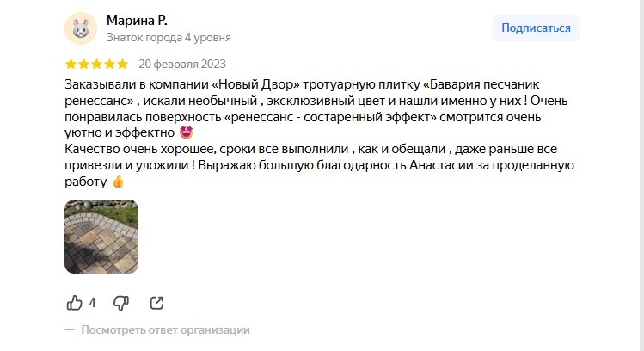Subscribe using the «Подписаться» button
Screen dimensions: 644x351
pyautogui.click(x=536, y=28)
